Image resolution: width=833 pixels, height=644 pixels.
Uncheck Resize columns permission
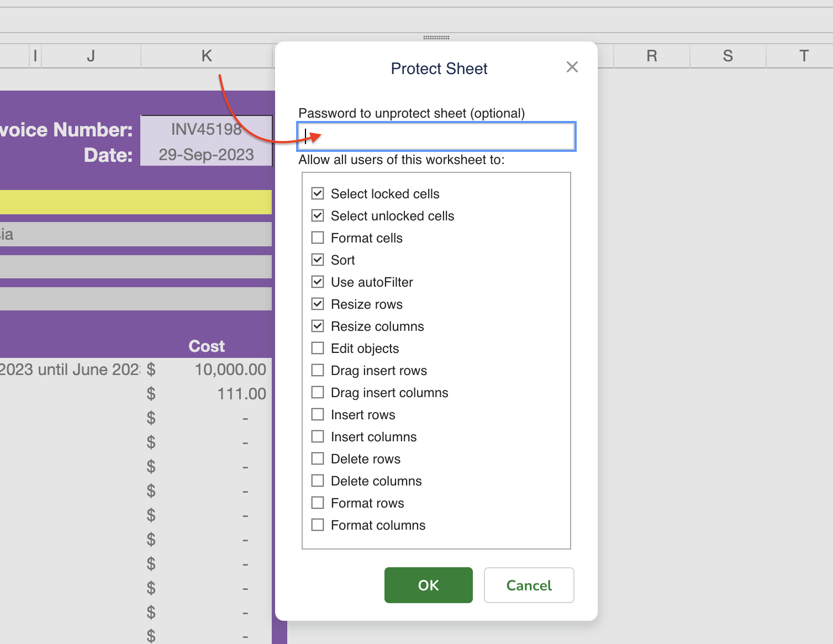click(318, 326)
